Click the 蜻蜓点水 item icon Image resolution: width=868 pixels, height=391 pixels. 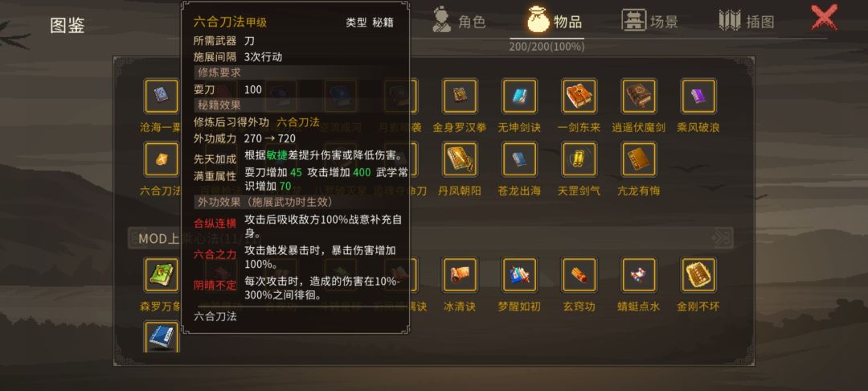[x=639, y=274]
